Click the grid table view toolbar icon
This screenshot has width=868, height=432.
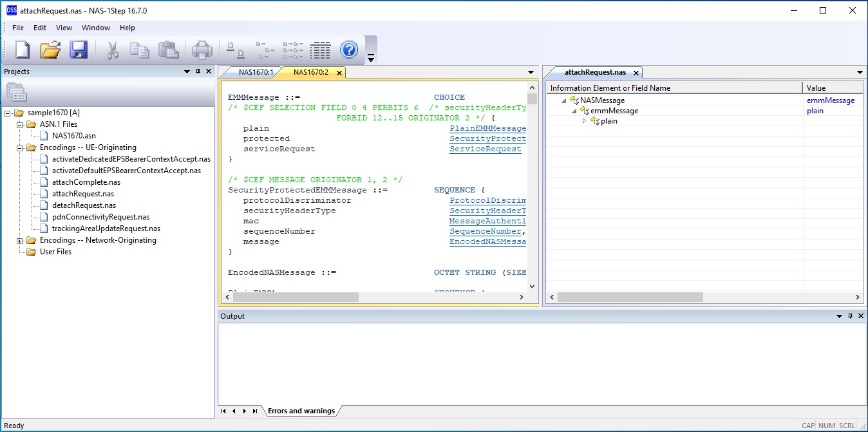pos(320,50)
